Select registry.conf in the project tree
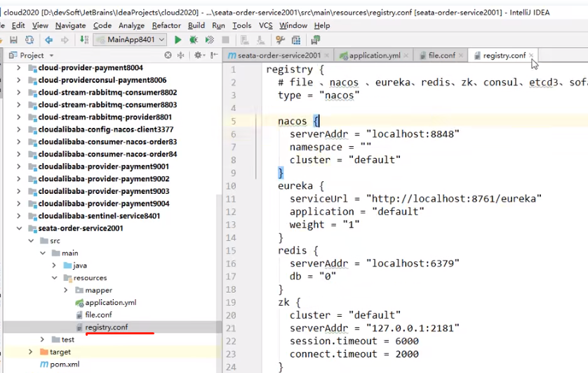Screen dimensions: 588x373 [x=107, y=327]
